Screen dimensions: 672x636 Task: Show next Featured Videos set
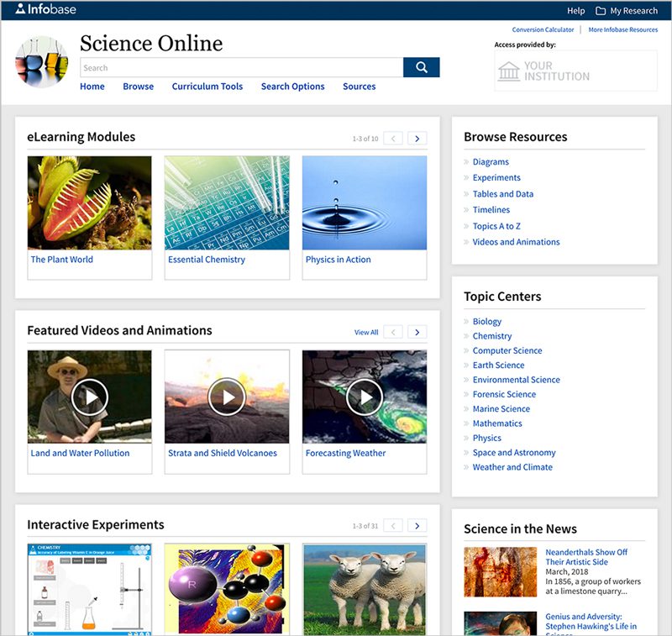(417, 332)
